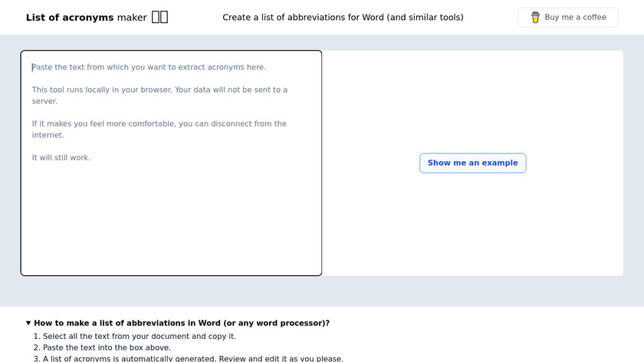Click the emoji glyphs beside the title
Screen dimensions: 644x362
pos(159,17)
